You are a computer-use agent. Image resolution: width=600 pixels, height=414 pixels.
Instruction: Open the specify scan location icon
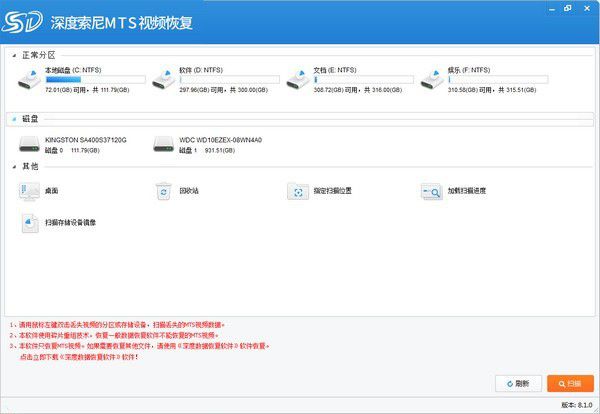pyautogui.click(x=298, y=191)
